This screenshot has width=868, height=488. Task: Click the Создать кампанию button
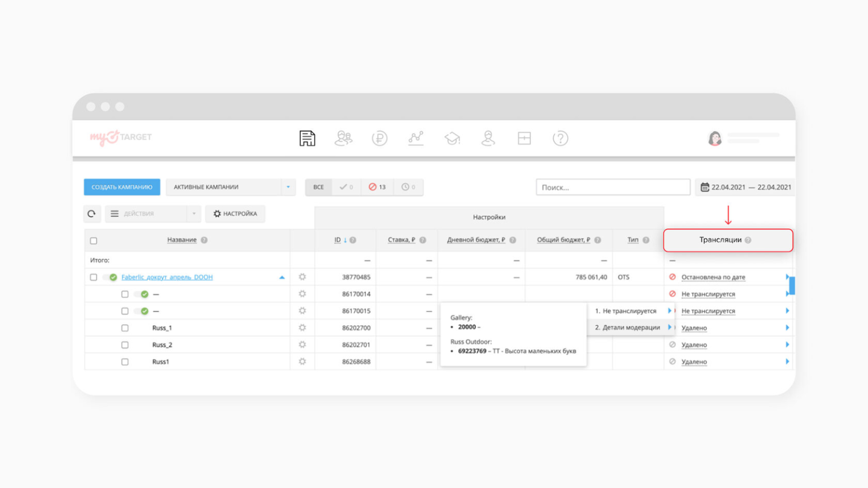click(x=122, y=187)
